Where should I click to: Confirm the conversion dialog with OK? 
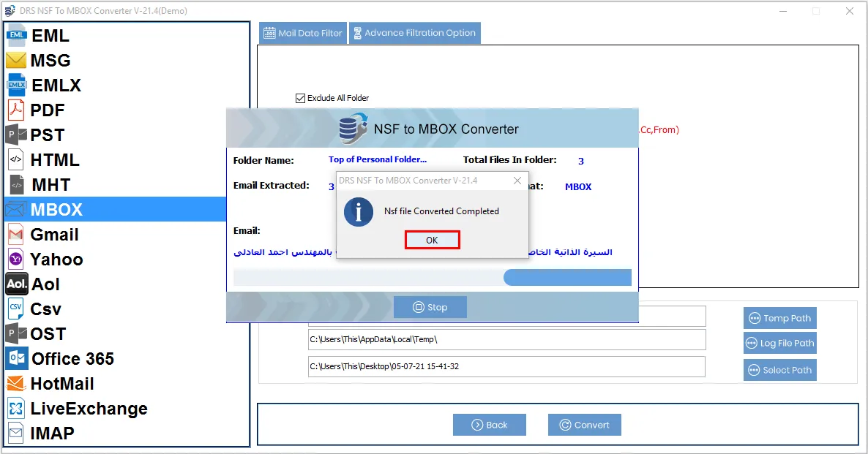click(432, 240)
